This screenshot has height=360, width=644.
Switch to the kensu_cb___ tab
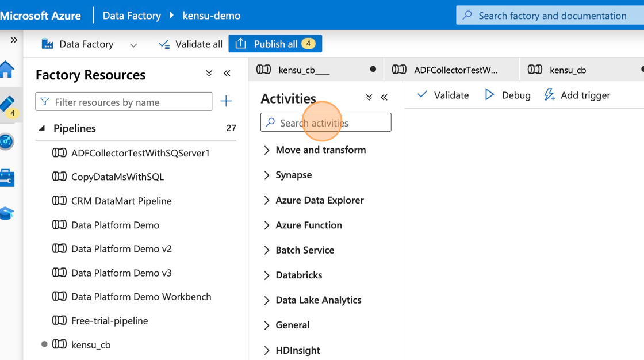[316, 70]
